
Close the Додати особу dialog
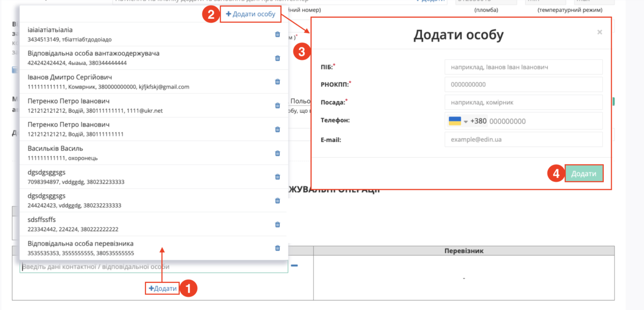tap(600, 32)
